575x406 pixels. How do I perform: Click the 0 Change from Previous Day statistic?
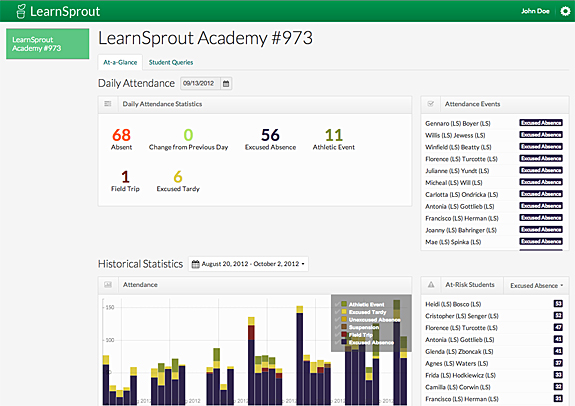[188, 139]
